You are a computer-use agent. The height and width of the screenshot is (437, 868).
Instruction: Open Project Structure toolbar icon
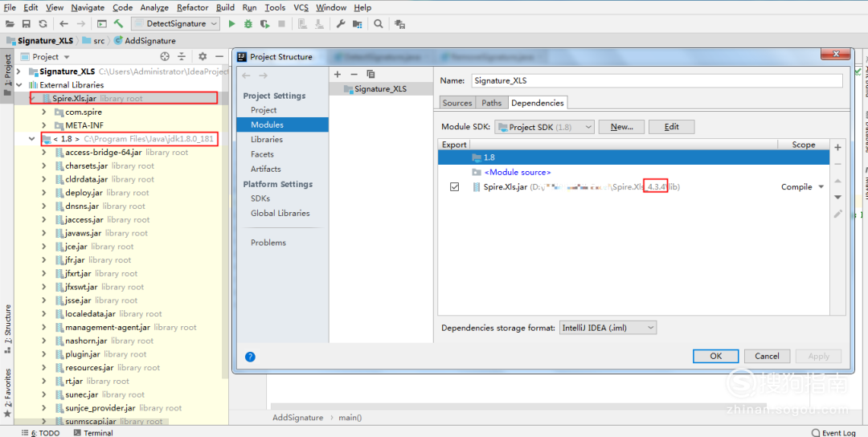[x=357, y=24]
